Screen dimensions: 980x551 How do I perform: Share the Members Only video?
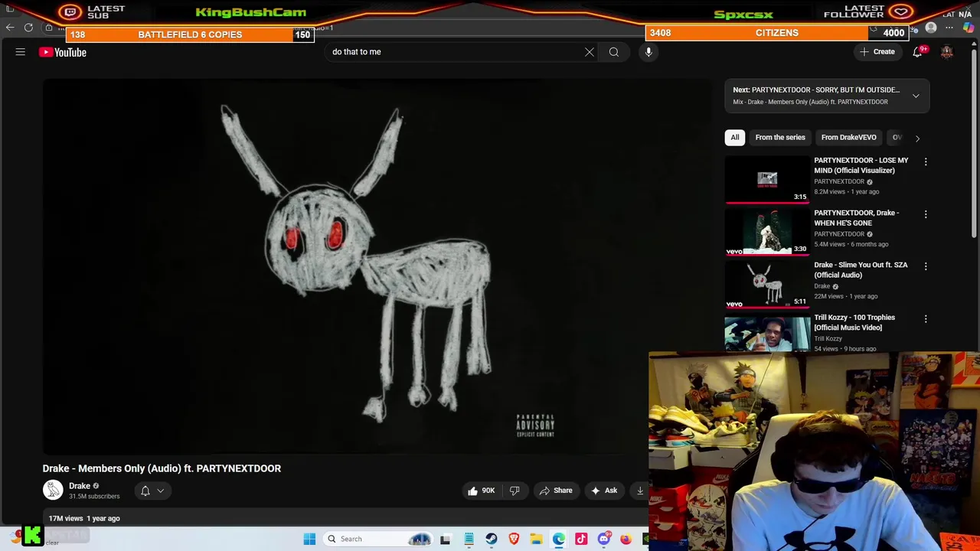557,491
